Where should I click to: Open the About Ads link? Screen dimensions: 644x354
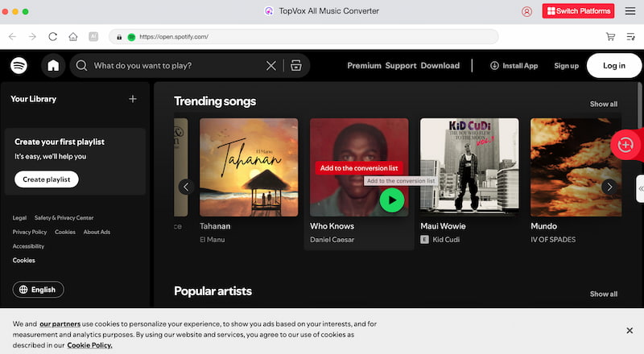tap(97, 232)
